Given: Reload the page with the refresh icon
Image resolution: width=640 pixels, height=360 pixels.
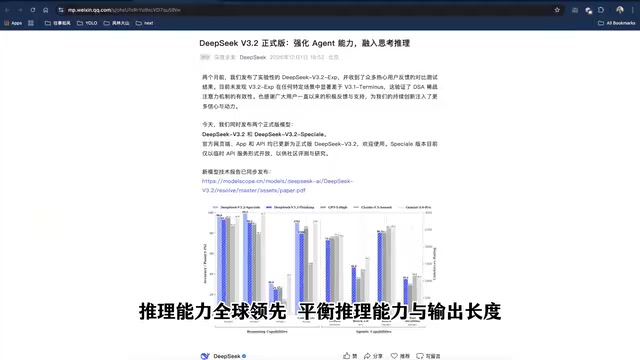Looking at the screenshot, I should [33, 10].
